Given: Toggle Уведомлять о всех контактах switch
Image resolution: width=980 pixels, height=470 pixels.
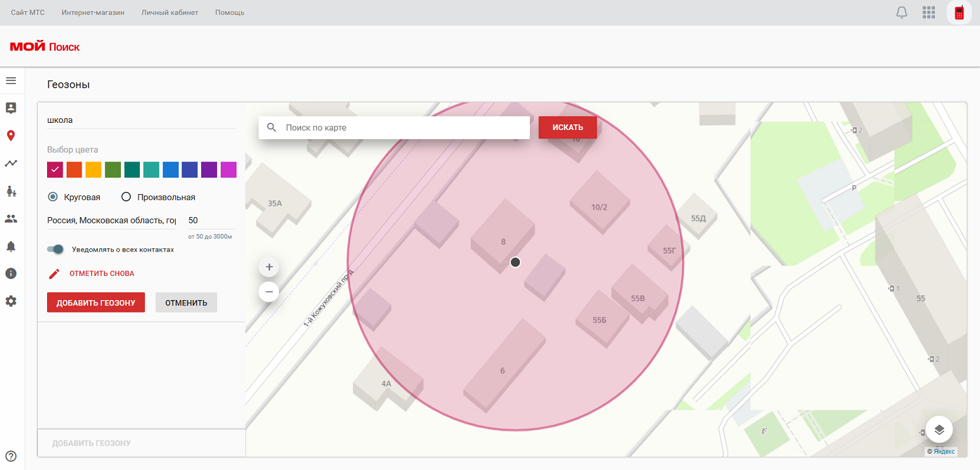Looking at the screenshot, I should [56, 249].
